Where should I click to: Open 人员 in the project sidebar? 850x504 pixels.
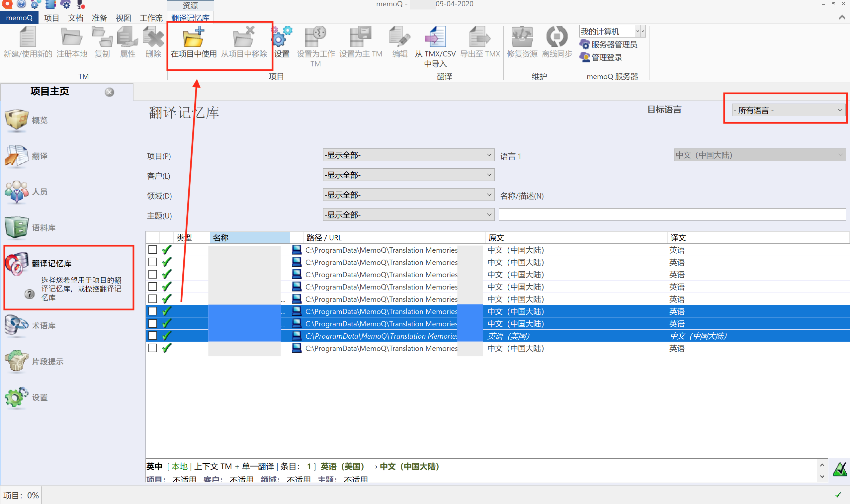(27, 192)
